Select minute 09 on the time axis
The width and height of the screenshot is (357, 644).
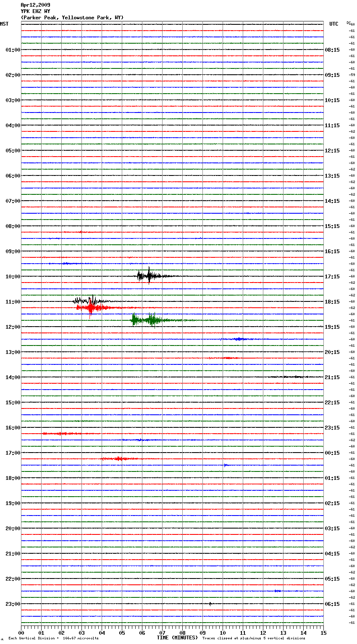point(202,633)
